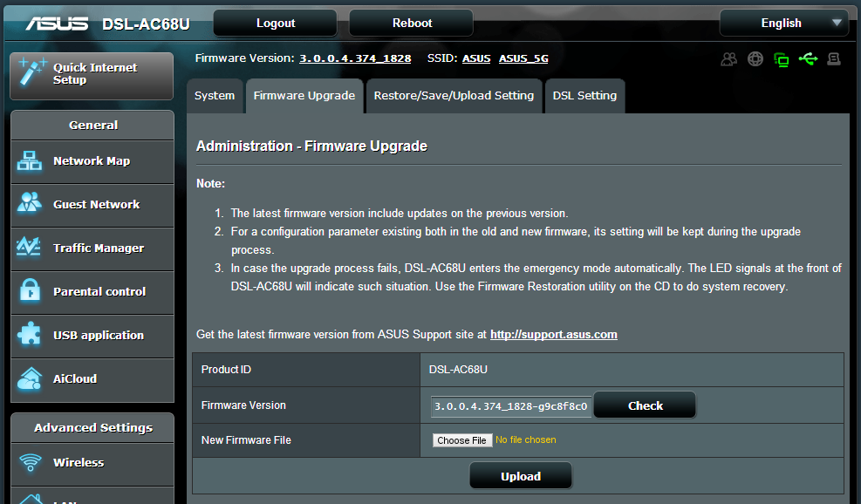Click the DSL-AC68U Product ID value
Screen dimensions: 861x504
[x=458, y=370]
